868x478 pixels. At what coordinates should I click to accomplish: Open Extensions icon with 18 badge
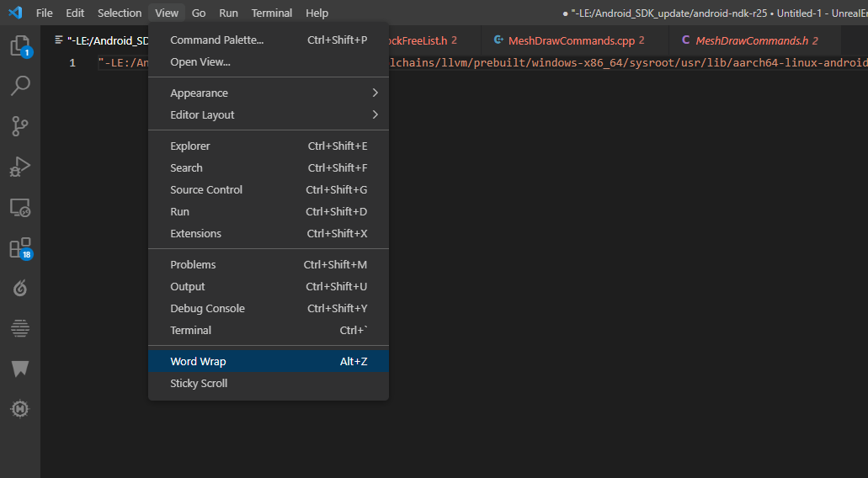tap(20, 248)
